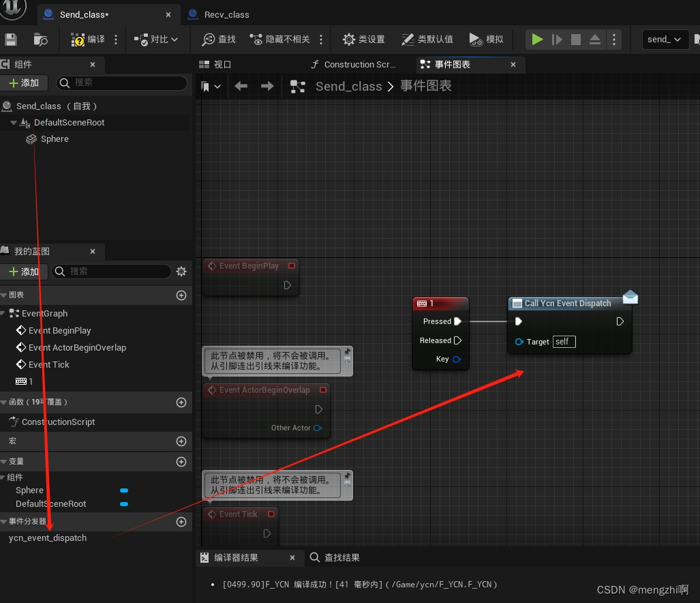Navigate forward with right arrow

coord(267,86)
